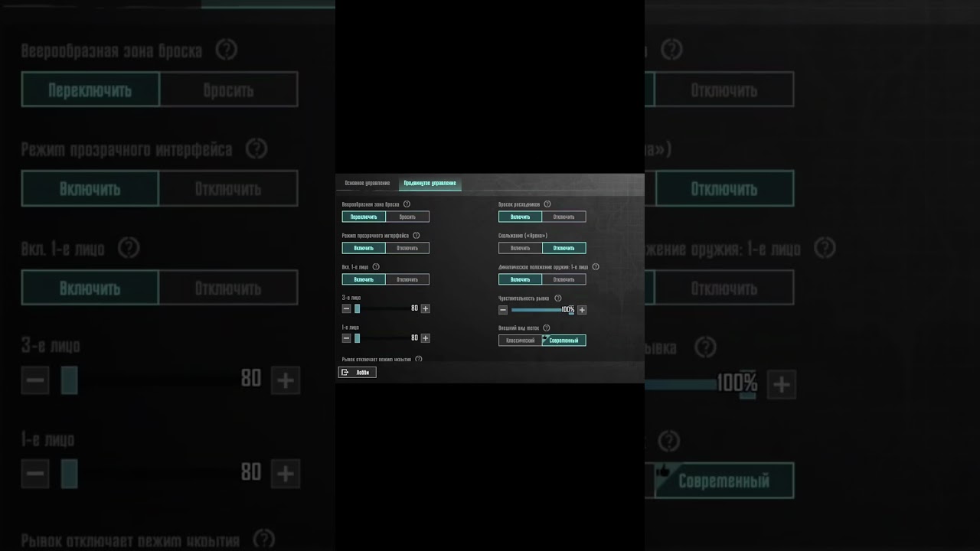
Task: Decrease 3-е лицо value with minus button
Action: point(346,308)
